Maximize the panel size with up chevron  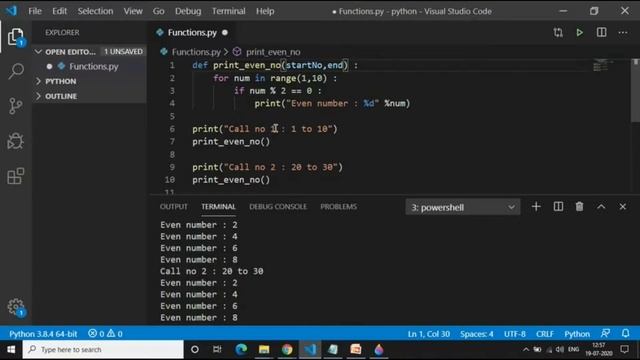pos(601,207)
